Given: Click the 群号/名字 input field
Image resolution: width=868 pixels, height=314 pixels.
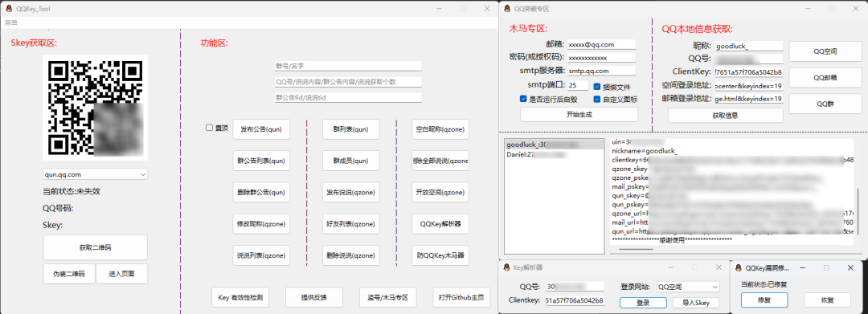Looking at the screenshot, I should (348, 66).
